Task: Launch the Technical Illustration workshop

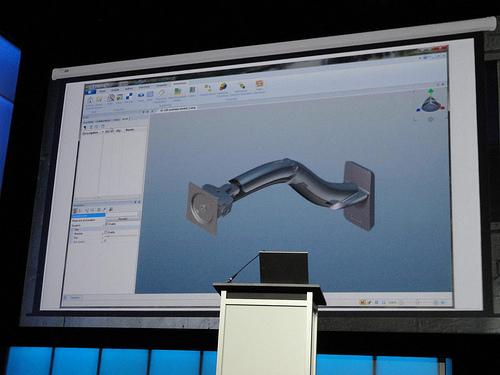Action: [x=161, y=93]
